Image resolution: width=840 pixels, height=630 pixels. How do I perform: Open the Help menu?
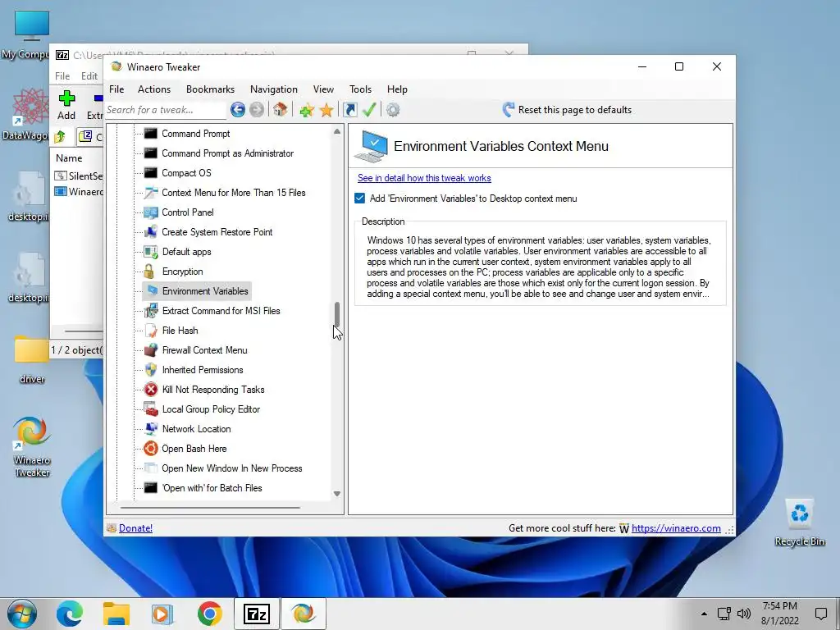point(398,89)
